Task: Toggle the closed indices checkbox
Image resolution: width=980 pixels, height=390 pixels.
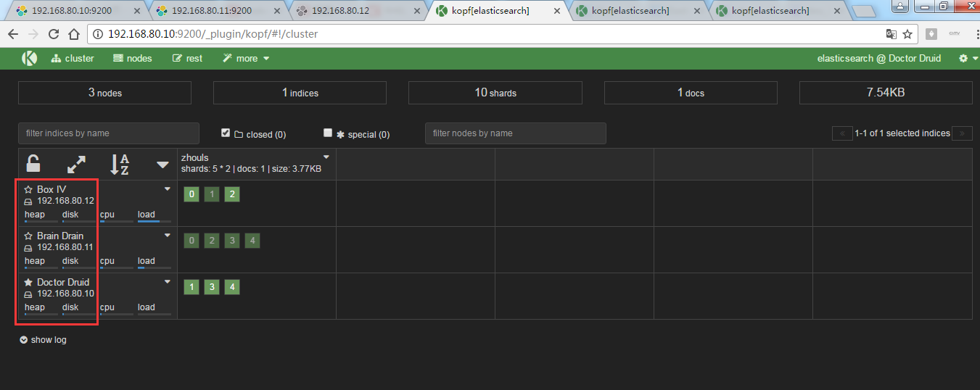Action: pyautogui.click(x=226, y=133)
